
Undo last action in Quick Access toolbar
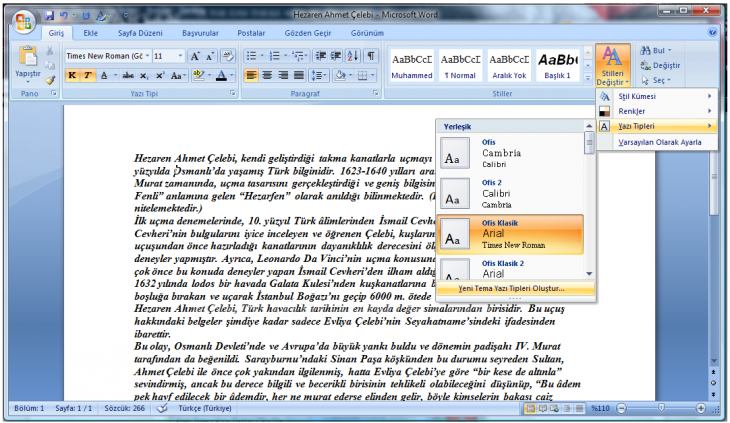pyautogui.click(x=64, y=16)
